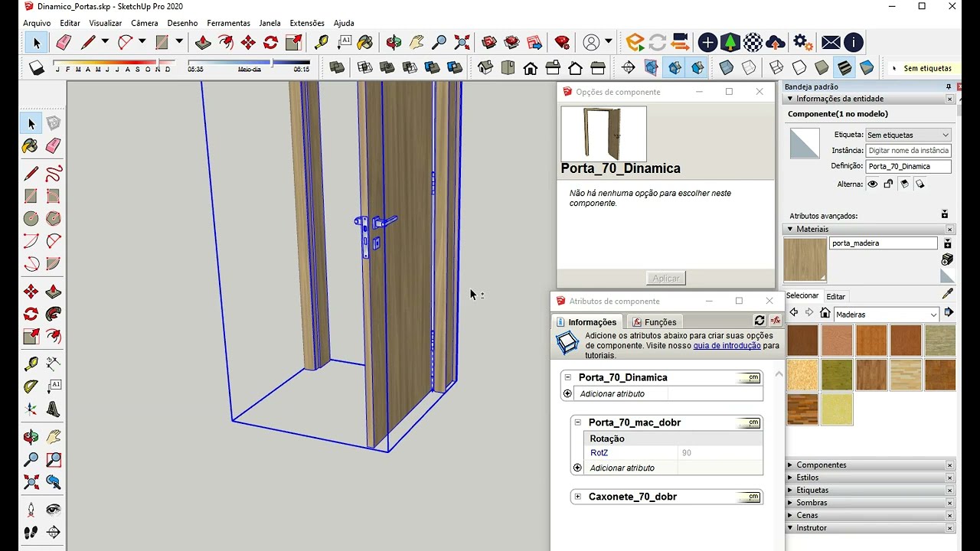The height and width of the screenshot is (551, 980).
Task: Open the 3D Warehouse icon
Action: [x=489, y=42]
